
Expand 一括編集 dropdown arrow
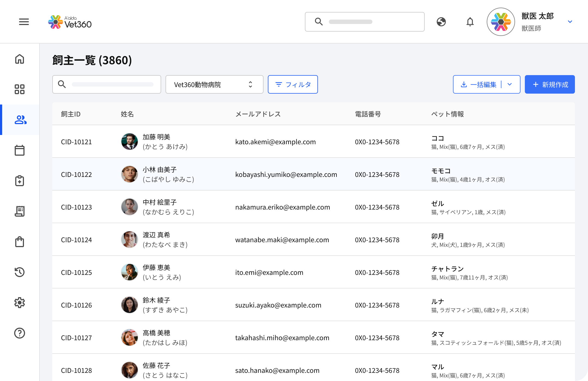pyautogui.click(x=510, y=84)
